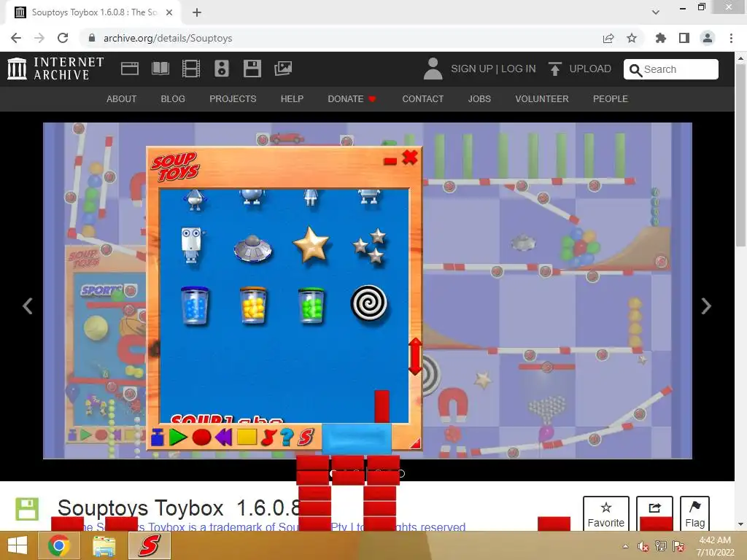Open the ABOUT menu item
Viewport: 747px width, 560px height.
click(122, 98)
